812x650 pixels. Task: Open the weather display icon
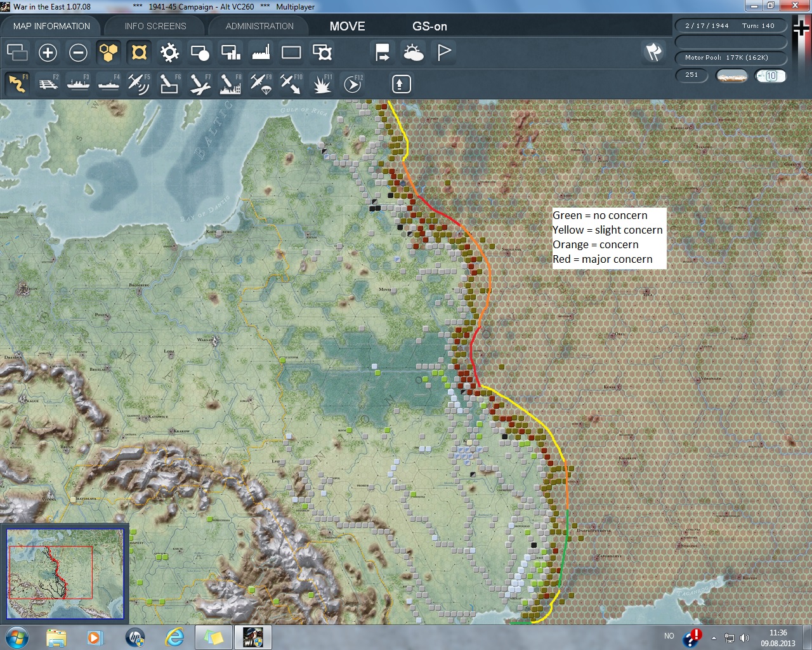point(414,53)
